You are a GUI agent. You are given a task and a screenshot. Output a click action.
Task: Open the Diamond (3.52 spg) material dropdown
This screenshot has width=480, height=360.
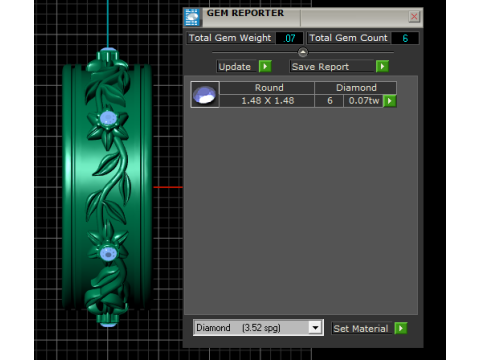coord(315,328)
